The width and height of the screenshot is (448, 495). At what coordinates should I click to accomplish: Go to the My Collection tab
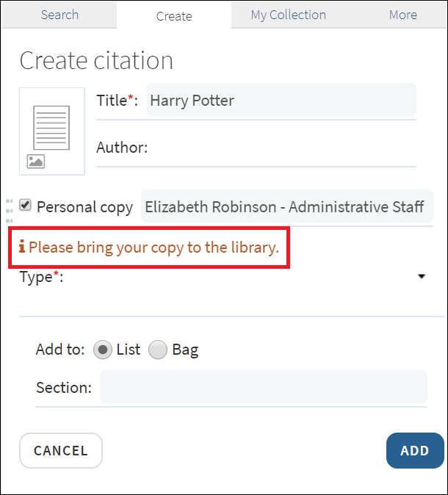288,15
